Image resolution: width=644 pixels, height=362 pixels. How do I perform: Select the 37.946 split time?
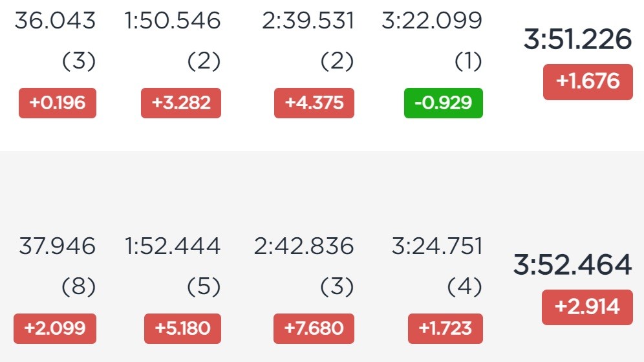[x=57, y=246]
